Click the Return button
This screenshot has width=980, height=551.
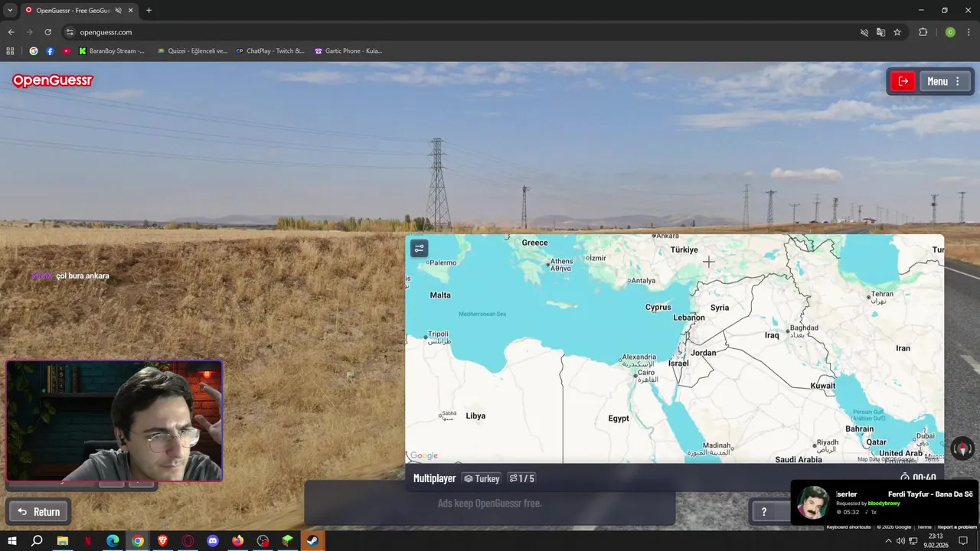tap(39, 512)
